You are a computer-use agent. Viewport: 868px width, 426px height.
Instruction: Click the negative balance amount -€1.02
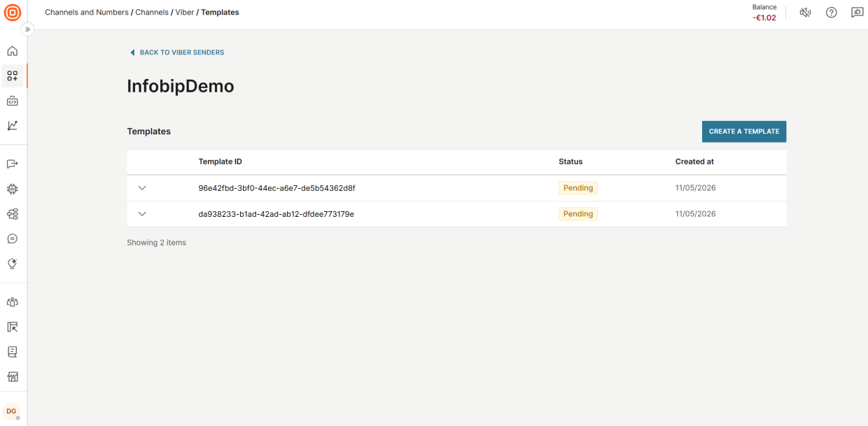(764, 18)
